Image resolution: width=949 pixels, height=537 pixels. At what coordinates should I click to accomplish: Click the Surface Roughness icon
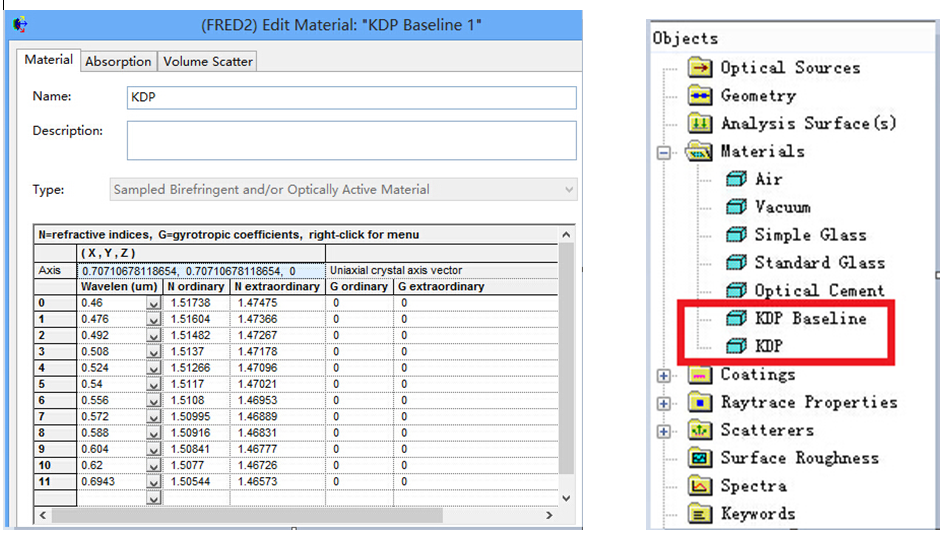pos(700,459)
